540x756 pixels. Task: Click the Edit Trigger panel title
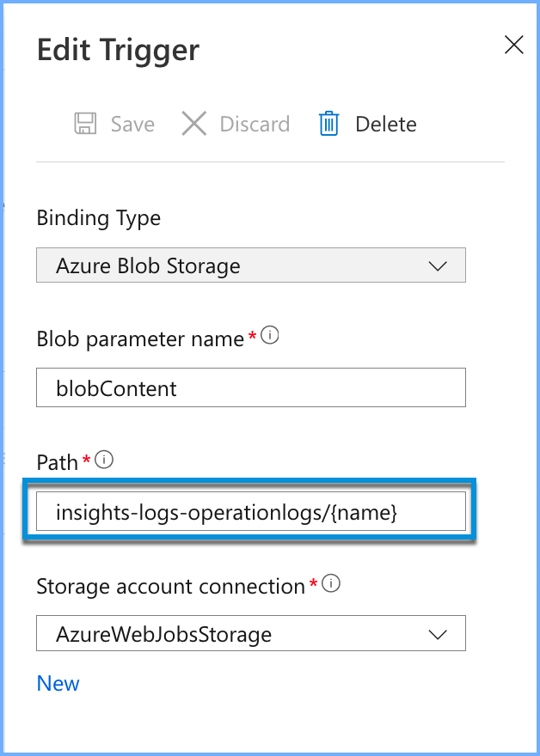(x=118, y=50)
